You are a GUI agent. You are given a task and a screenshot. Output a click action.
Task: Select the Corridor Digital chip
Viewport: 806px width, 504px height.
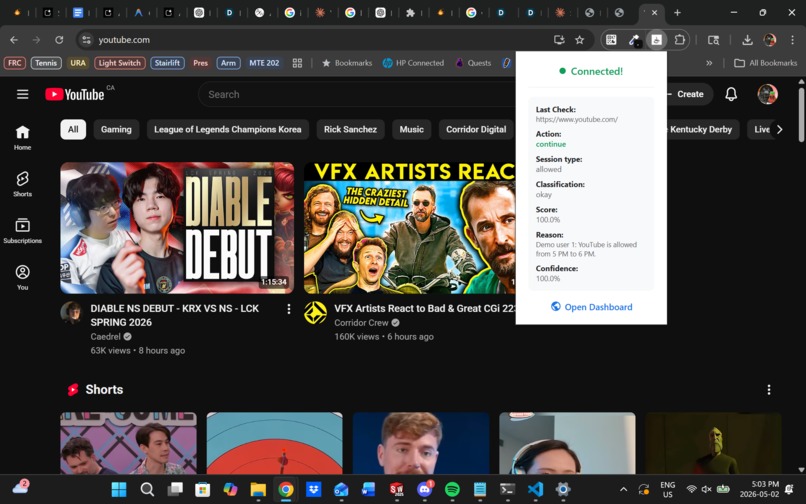coord(476,130)
